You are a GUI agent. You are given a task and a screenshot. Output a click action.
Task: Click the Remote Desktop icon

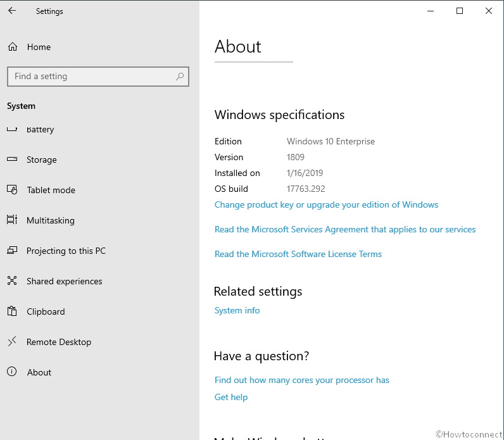12,341
